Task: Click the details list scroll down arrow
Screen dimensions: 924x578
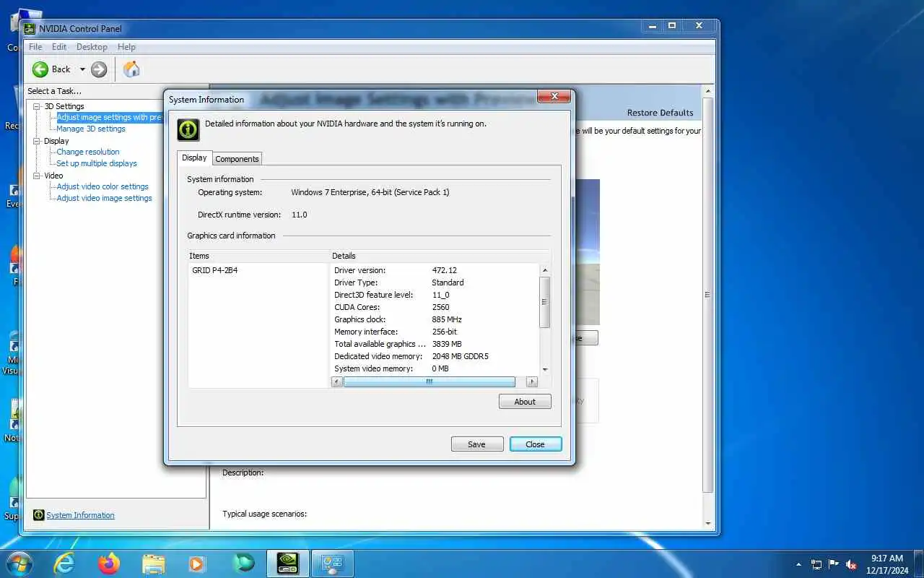Action: [545, 370]
